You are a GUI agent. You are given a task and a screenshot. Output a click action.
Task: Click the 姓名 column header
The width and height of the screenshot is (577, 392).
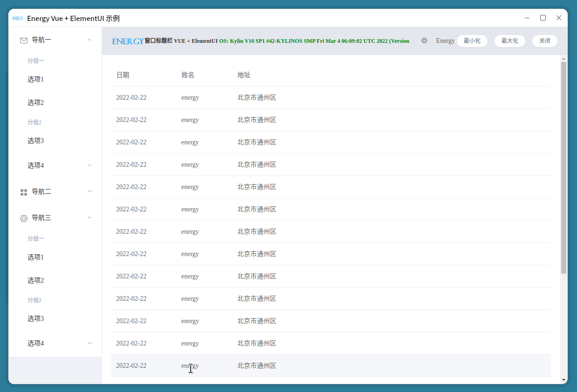pos(188,75)
